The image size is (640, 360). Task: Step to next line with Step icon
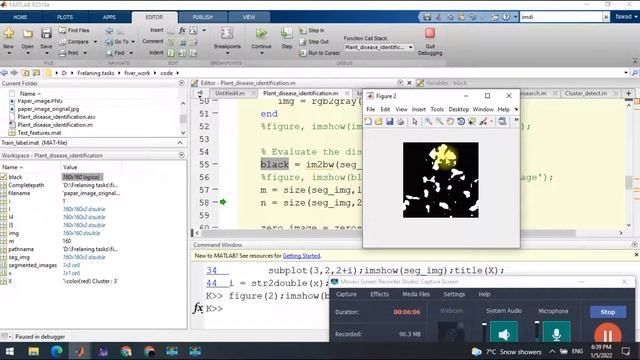tap(287, 34)
